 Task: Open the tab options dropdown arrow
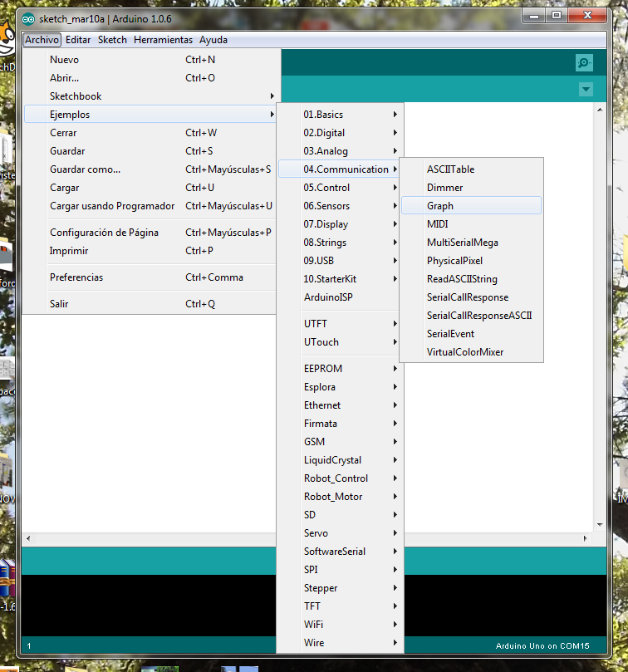click(586, 89)
